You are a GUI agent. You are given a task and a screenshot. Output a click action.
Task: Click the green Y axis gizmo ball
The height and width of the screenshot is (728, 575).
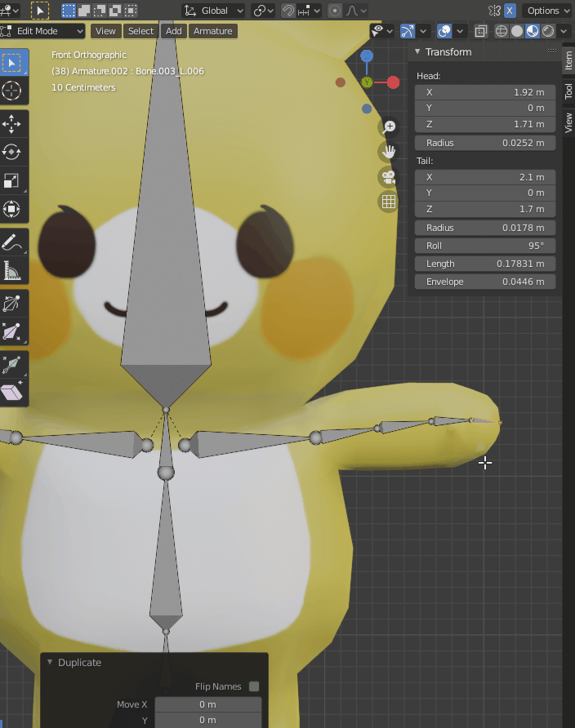coord(367,82)
